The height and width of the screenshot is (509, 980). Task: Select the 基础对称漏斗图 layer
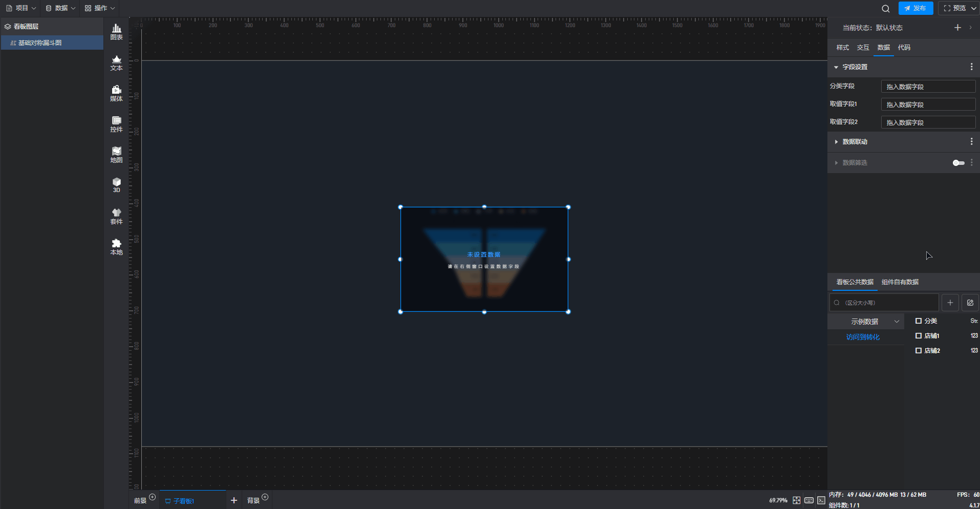(40, 43)
